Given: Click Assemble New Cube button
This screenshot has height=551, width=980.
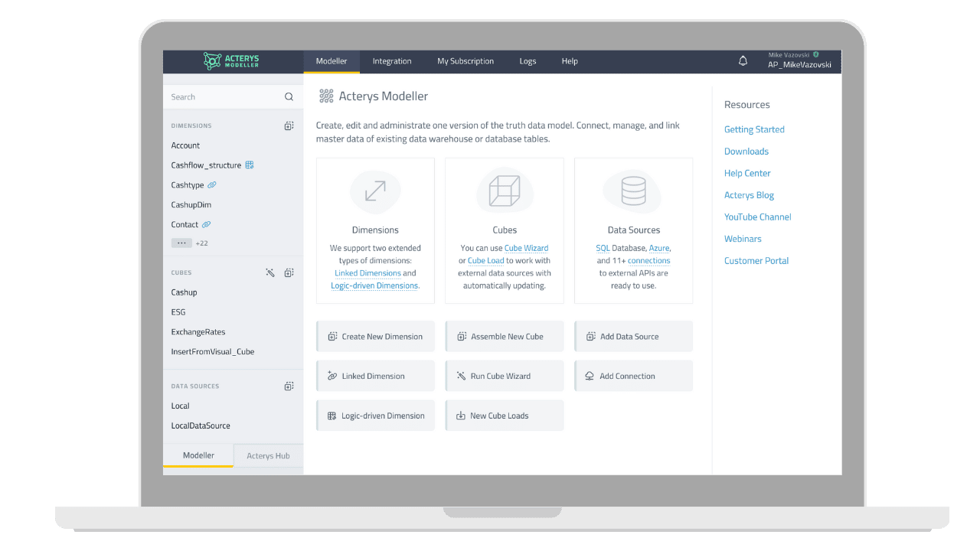Looking at the screenshot, I should [x=505, y=337].
